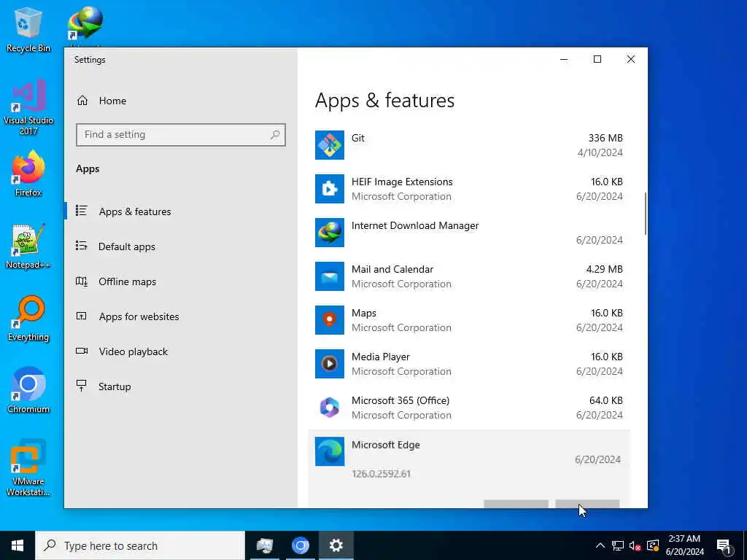Click the Apps & features sidebar icon

pyautogui.click(x=82, y=211)
